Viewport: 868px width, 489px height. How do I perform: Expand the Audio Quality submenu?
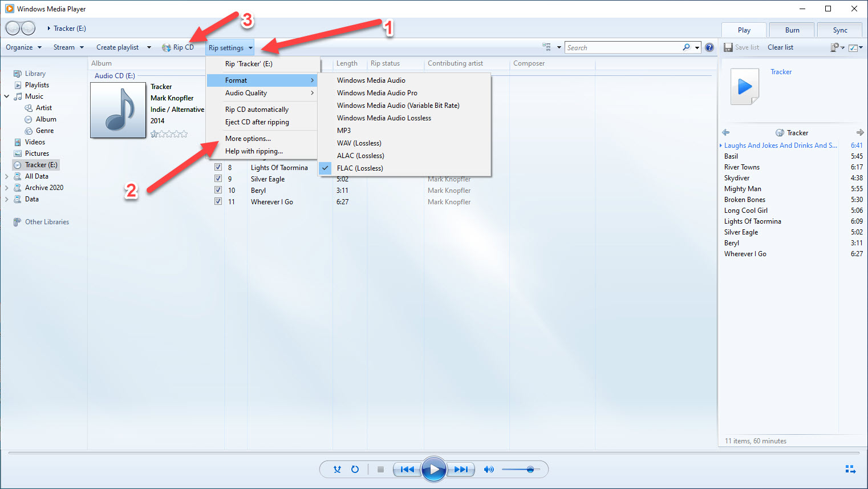point(262,93)
